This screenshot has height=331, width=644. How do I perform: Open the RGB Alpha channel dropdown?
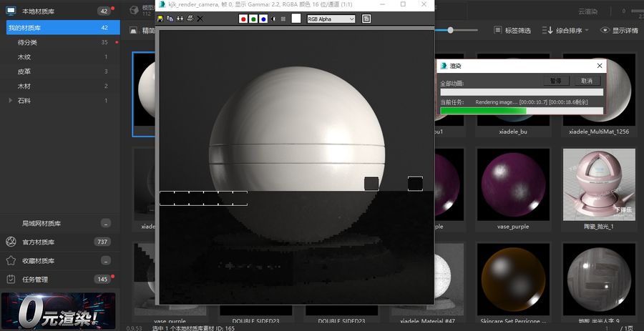(331, 19)
